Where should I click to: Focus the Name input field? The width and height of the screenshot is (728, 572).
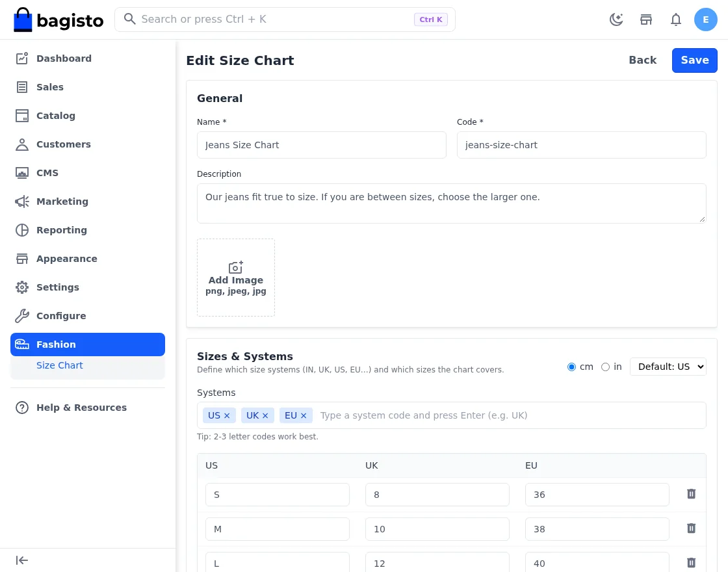coord(321,145)
